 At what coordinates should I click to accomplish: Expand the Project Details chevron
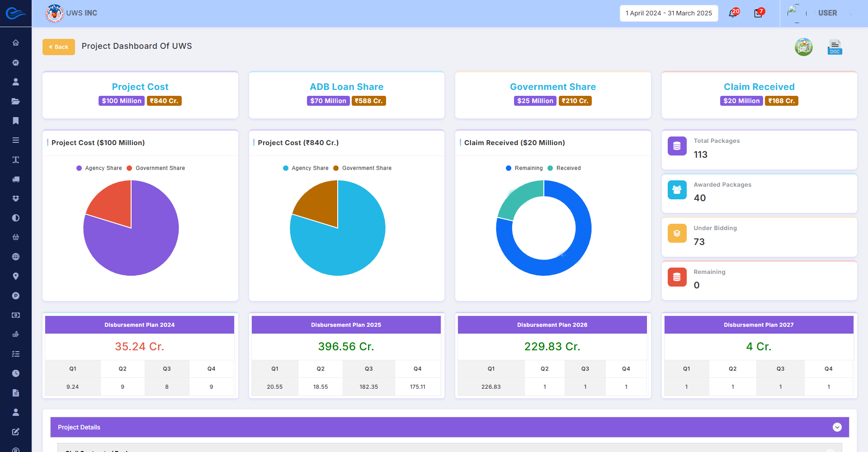click(837, 427)
